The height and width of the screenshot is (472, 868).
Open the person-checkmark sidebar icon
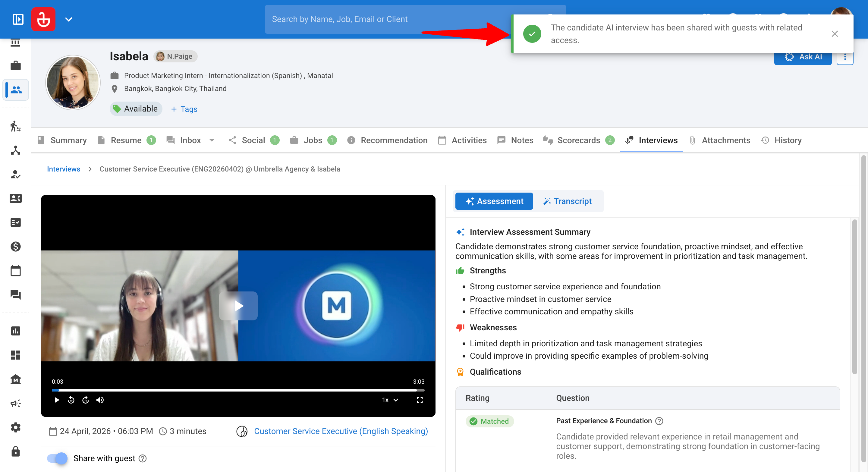(15, 174)
